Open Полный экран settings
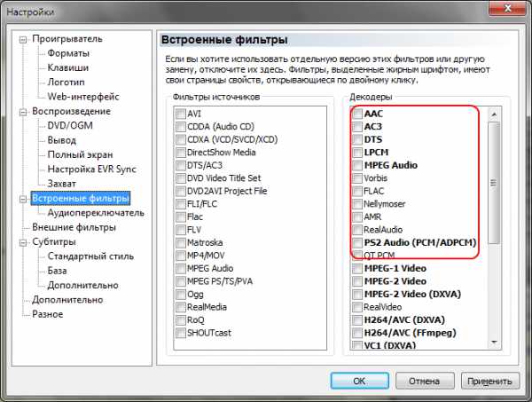532x402 pixels. (x=80, y=154)
